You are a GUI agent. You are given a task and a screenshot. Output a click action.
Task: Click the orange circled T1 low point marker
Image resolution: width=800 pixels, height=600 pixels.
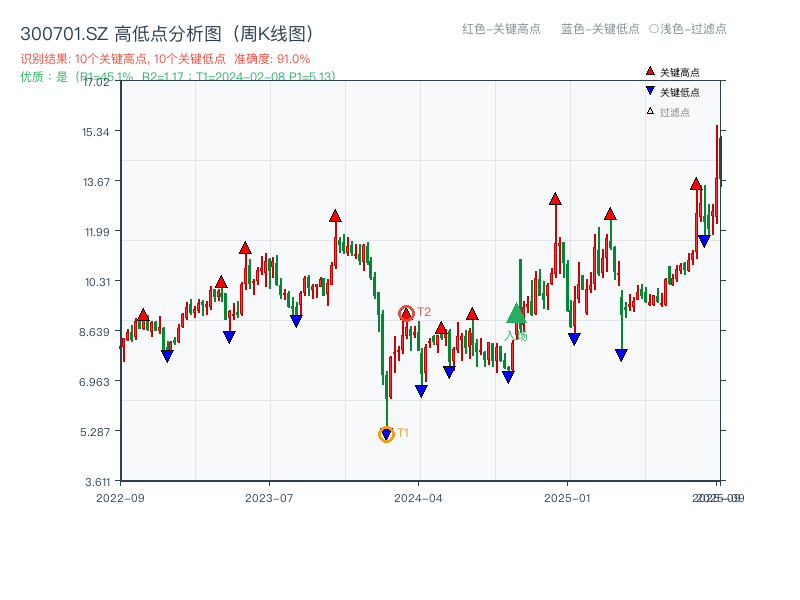coord(386,433)
